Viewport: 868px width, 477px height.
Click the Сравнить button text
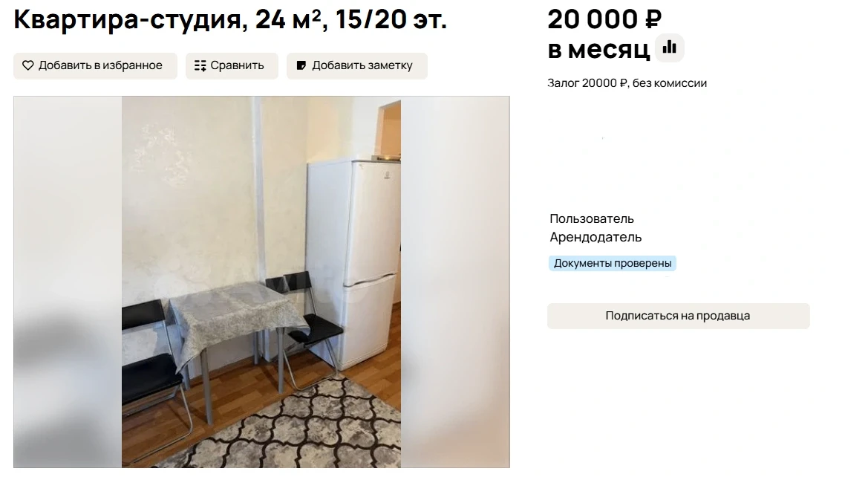click(x=237, y=65)
